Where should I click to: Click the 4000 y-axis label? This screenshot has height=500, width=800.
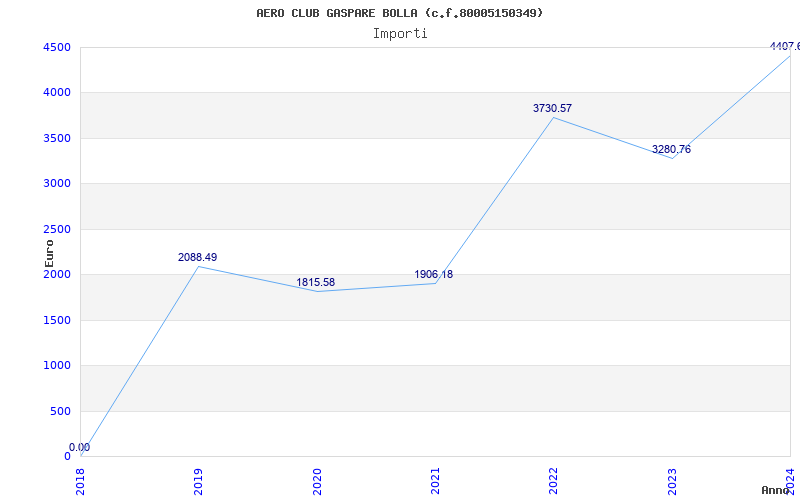[x=57, y=93]
